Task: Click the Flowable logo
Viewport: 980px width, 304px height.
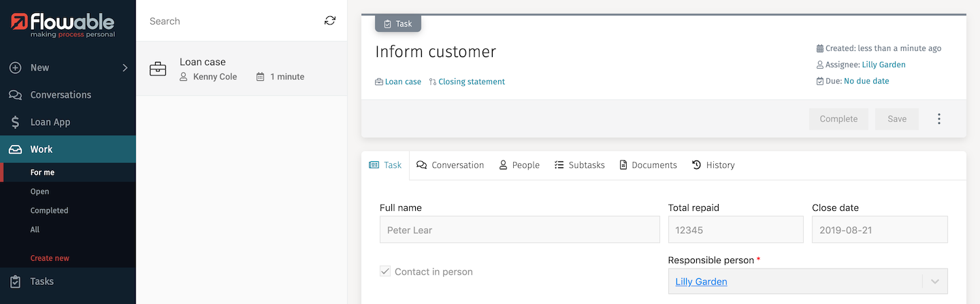Action: tap(63, 25)
